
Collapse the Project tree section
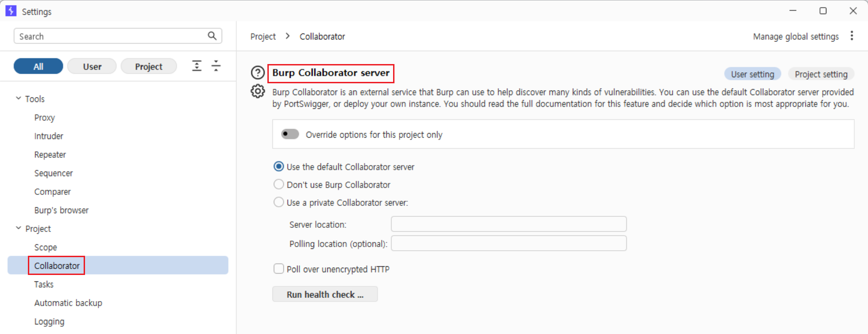pos(18,228)
